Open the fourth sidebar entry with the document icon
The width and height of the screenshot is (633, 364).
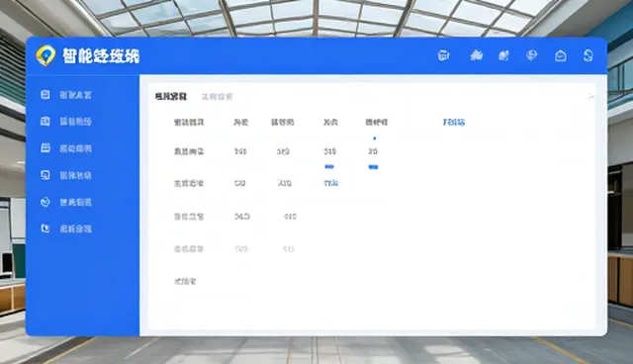coord(66,175)
